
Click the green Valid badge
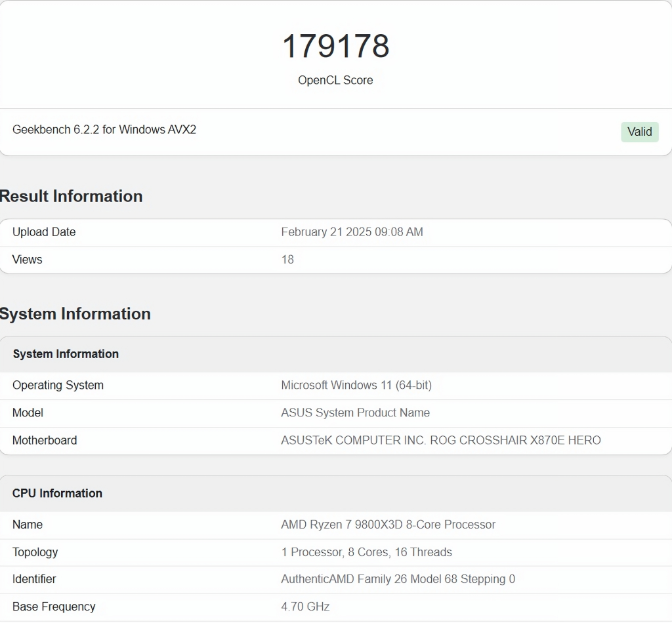pos(639,132)
